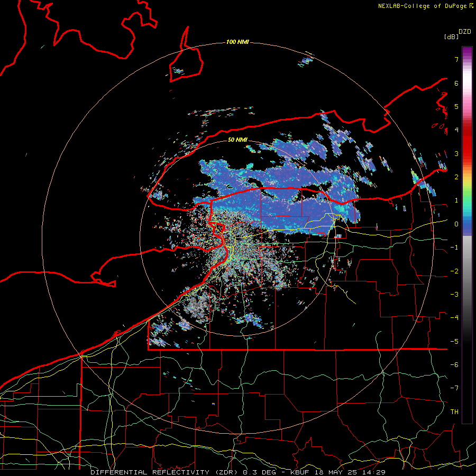Click the [dB] units label

(452, 36)
